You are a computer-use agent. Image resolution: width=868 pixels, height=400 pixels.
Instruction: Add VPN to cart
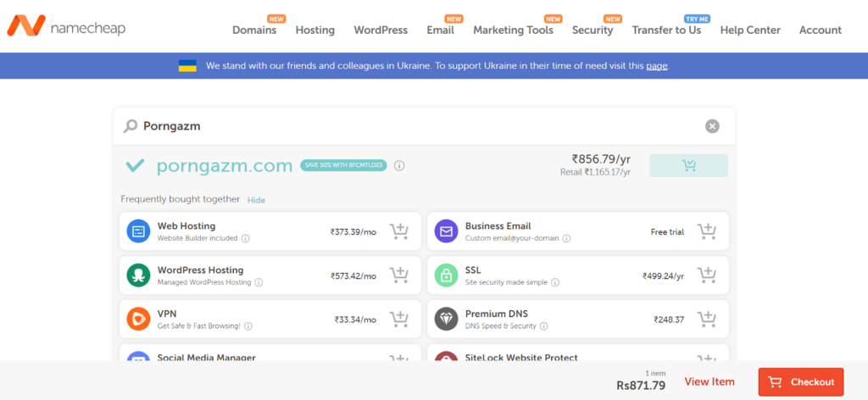click(398, 319)
